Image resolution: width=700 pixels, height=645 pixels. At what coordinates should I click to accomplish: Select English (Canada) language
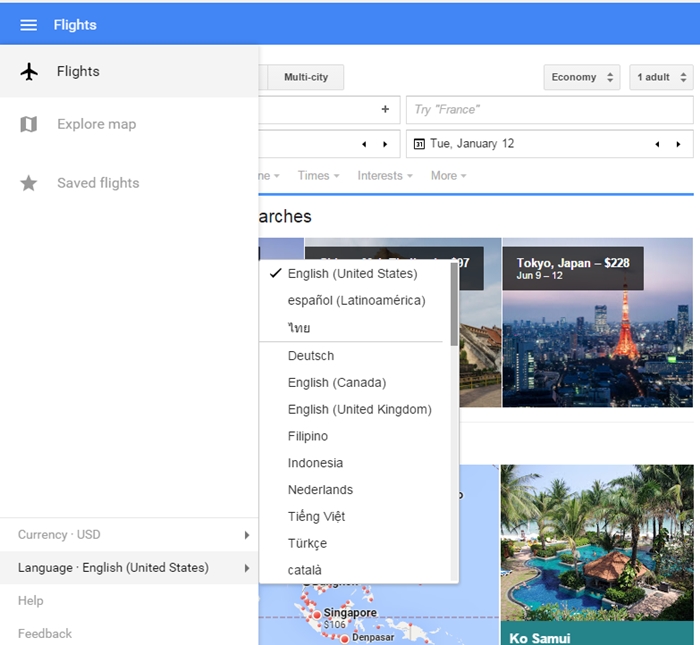click(355, 383)
